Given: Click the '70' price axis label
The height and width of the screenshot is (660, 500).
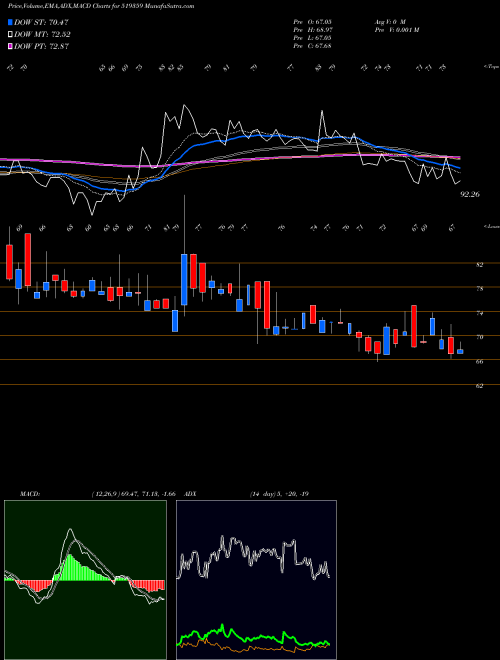Looking at the screenshot, I should click(479, 337).
